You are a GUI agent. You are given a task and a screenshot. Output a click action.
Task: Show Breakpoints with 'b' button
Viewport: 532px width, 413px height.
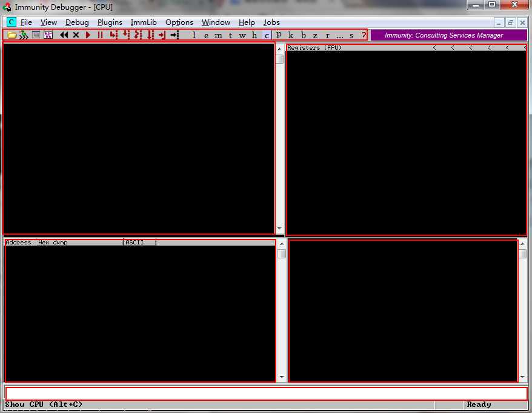click(x=304, y=35)
